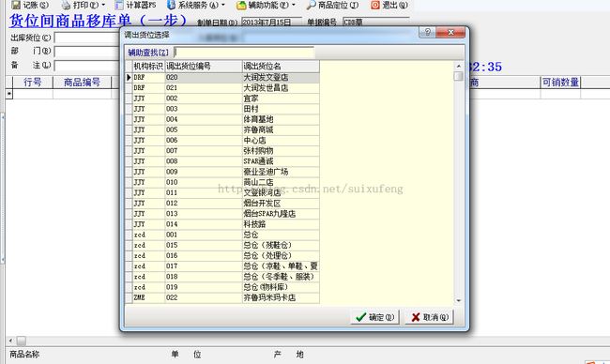Select the row 泰业圣迪广场
The image size is (610, 364).
pyautogui.click(x=222, y=172)
